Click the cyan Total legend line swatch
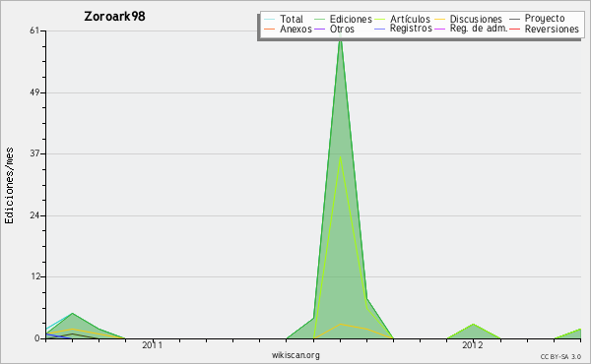 270,20
